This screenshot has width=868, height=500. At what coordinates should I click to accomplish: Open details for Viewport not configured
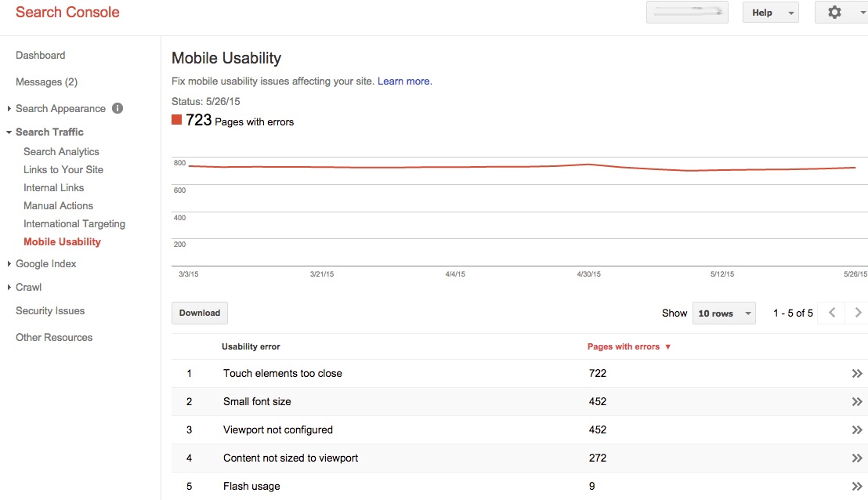857,429
